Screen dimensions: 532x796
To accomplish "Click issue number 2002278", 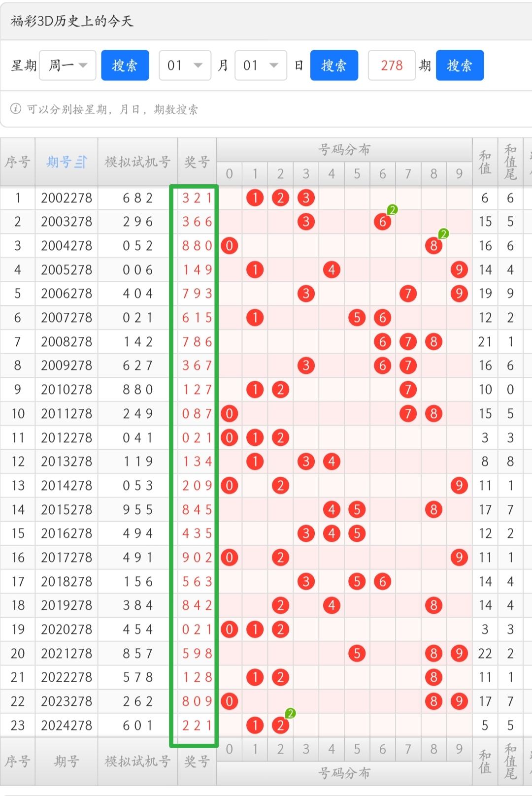I will 66,198.
